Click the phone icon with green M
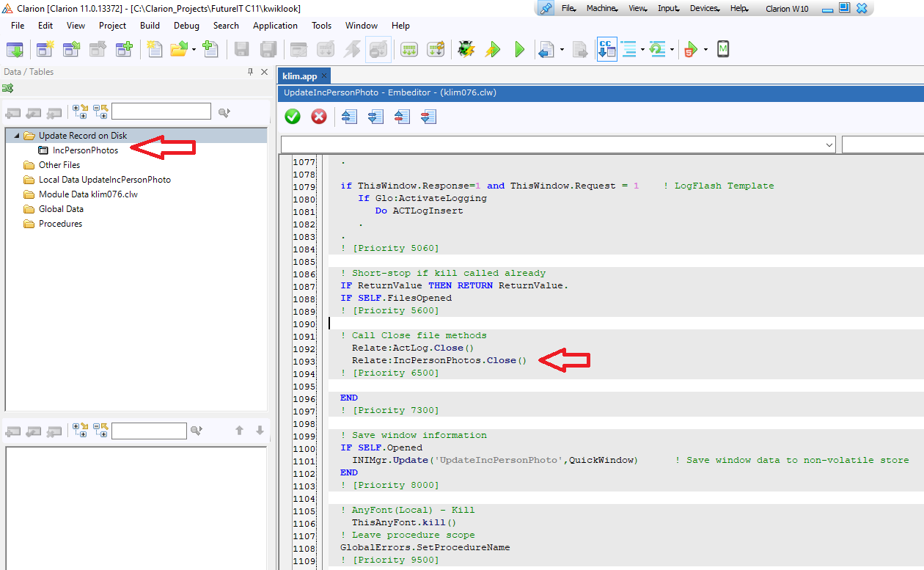Viewport: 924px width, 570px height. click(723, 49)
